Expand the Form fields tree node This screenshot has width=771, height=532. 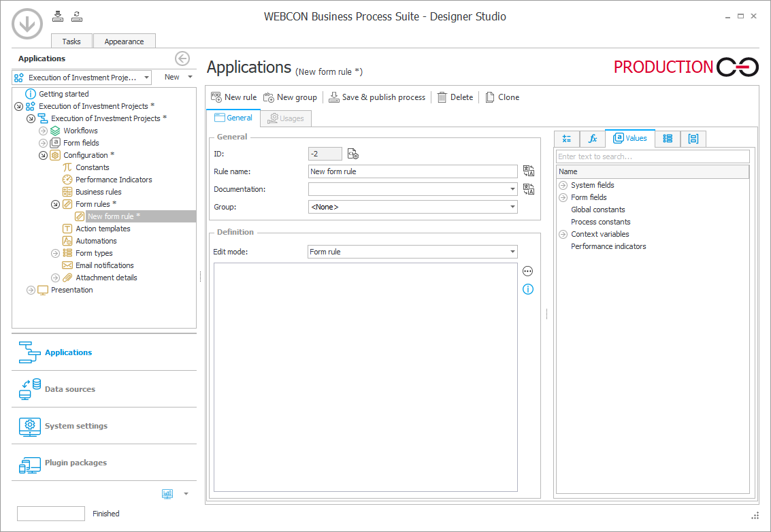[44, 143]
